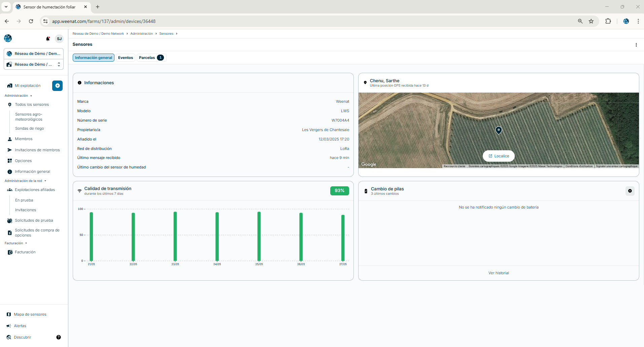Open Alertas in sidebar

[x=20, y=326]
